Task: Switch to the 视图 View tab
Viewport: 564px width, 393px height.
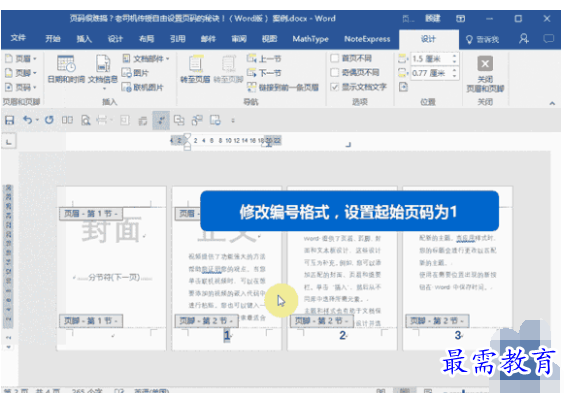Action: click(270, 39)
